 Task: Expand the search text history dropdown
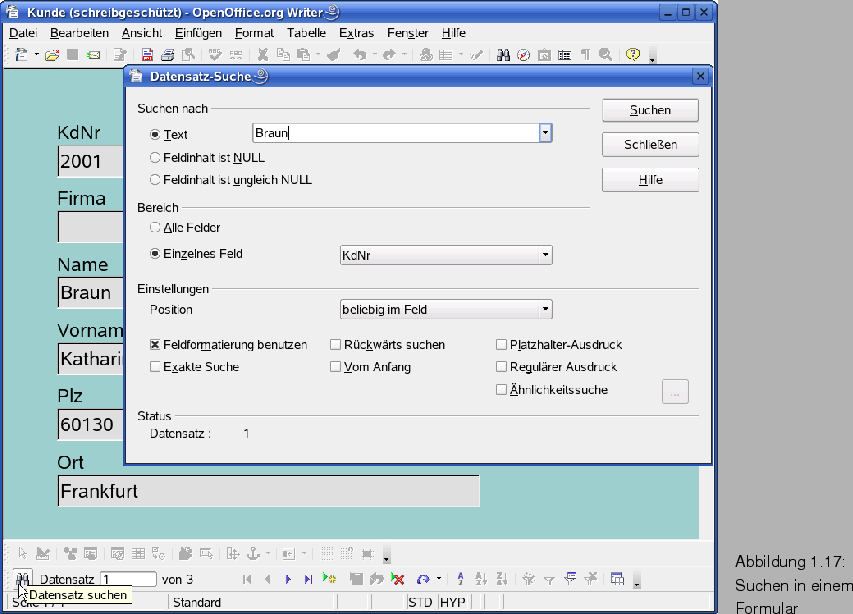pos(545,133)
